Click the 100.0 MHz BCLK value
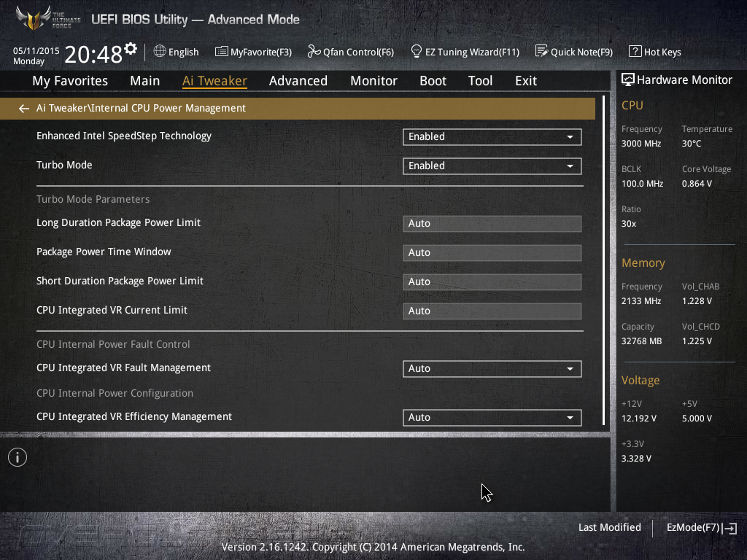747x560 pixels. [x=642, y=184]
